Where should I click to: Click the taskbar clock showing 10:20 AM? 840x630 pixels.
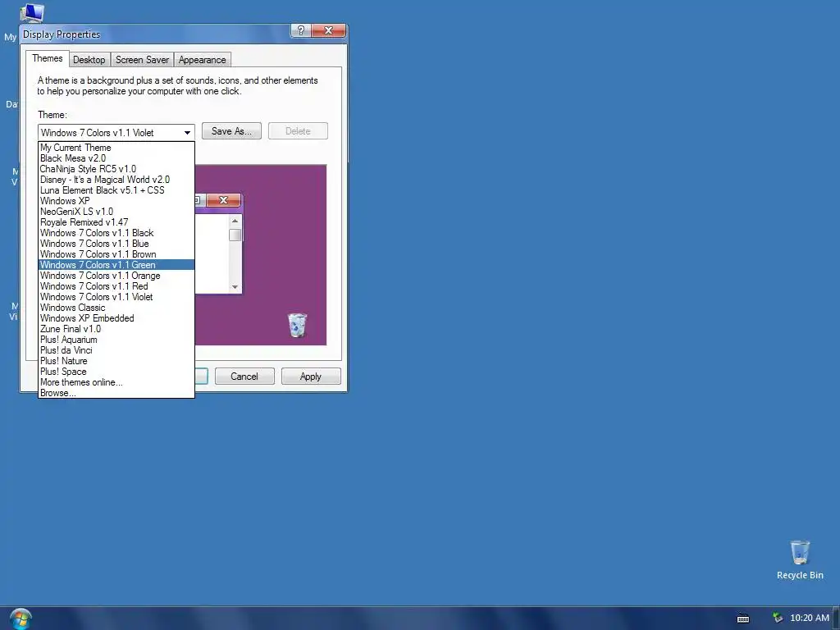pos(810,619)
